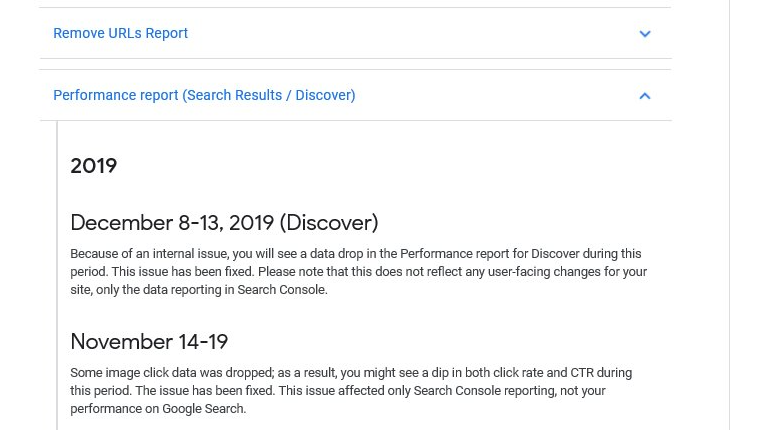
Task: Click the word CTR in November paragraph
Action: 582,373
